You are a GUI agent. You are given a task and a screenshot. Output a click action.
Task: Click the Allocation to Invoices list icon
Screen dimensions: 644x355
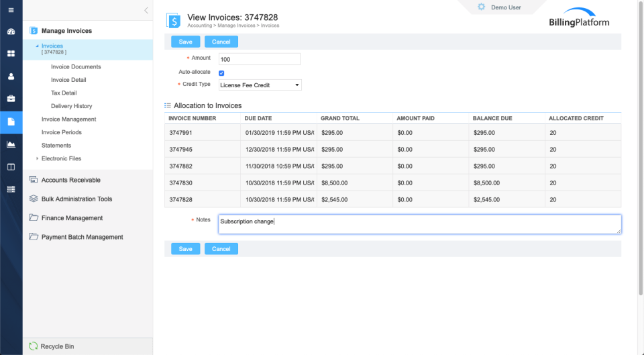click(168, 105)
